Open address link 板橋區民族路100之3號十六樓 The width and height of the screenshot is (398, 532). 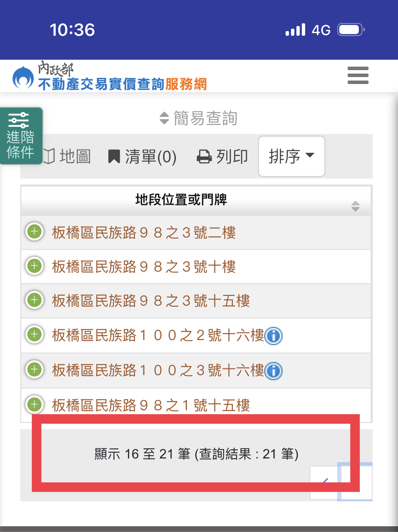pyautogui.click(x=158, y=370)
